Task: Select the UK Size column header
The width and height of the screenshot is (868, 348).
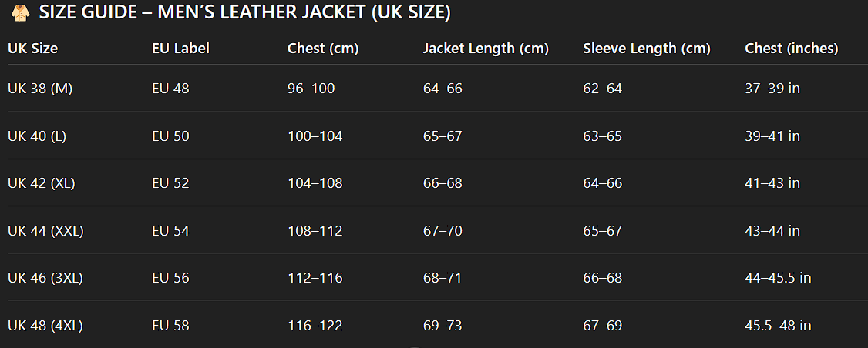Action: tap(32, 49)
